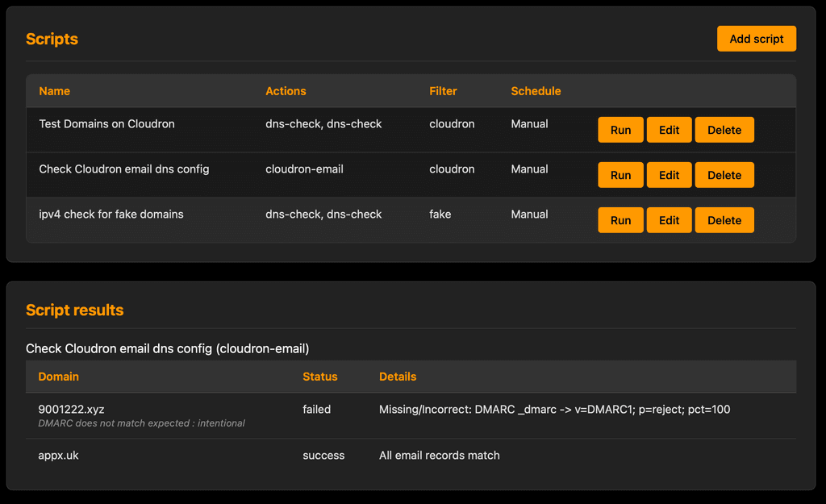Click the Add script button
The height and width of the screenshot is (504, 826).
[x=756, y=38]
